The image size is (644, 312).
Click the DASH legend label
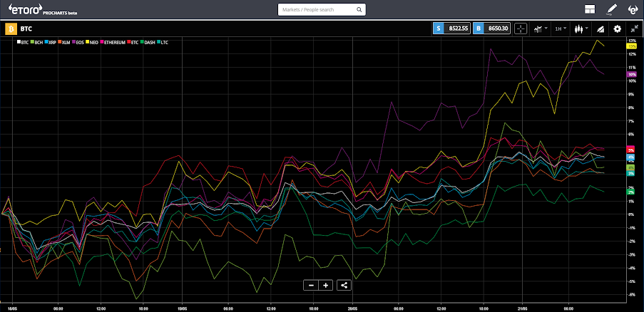click(x=150, y=42)
